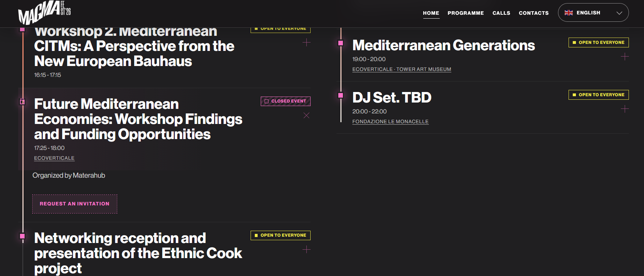Open the English language dropdown

pos(593,13)
